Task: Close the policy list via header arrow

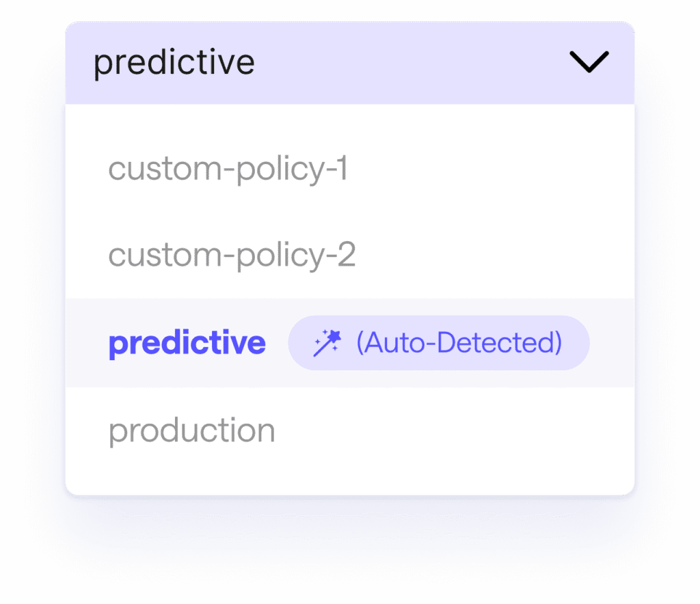Action: point(589,62)
